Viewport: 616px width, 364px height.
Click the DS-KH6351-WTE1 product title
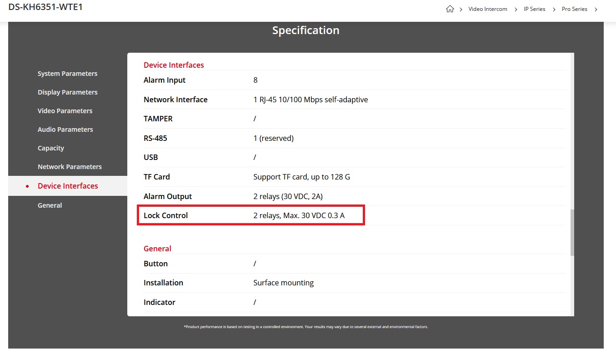[45, 7]
